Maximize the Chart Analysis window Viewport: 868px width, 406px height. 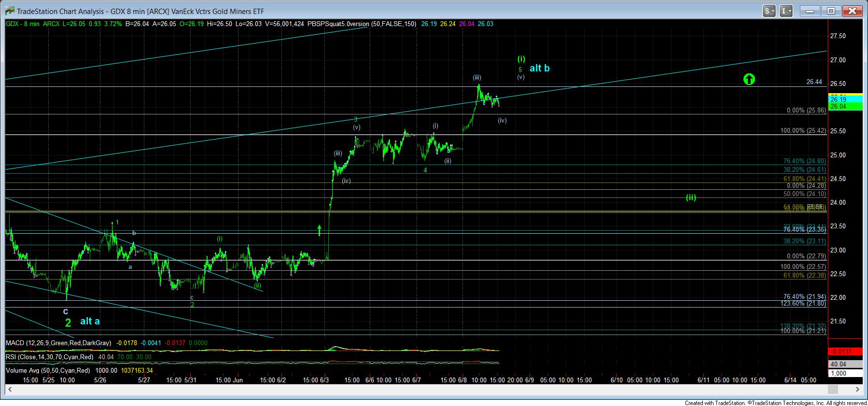(831, 11)
